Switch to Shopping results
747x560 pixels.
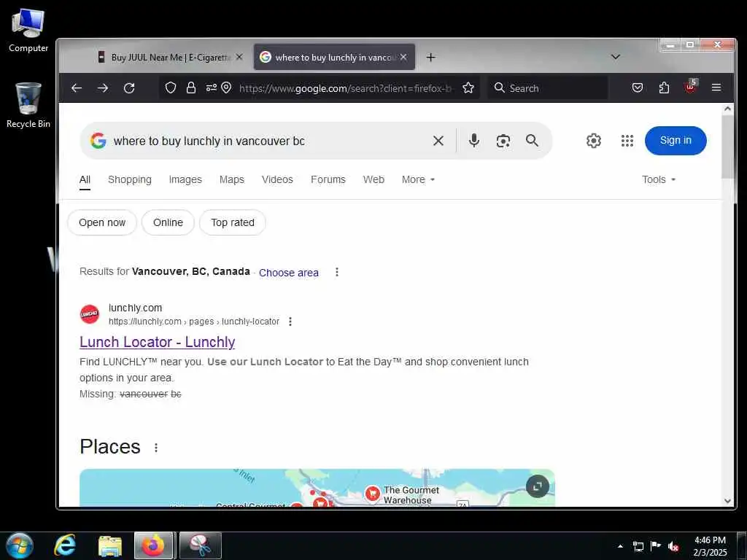(130, 179)
